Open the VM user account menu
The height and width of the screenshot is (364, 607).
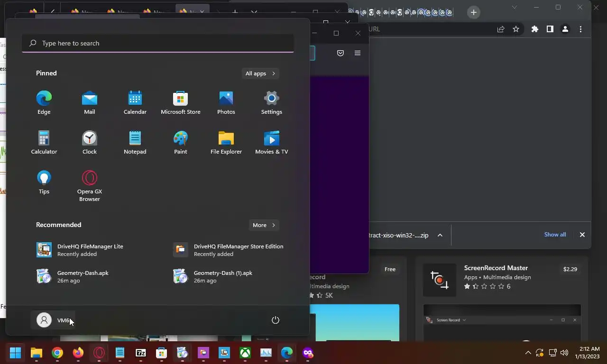pos(53,320)
